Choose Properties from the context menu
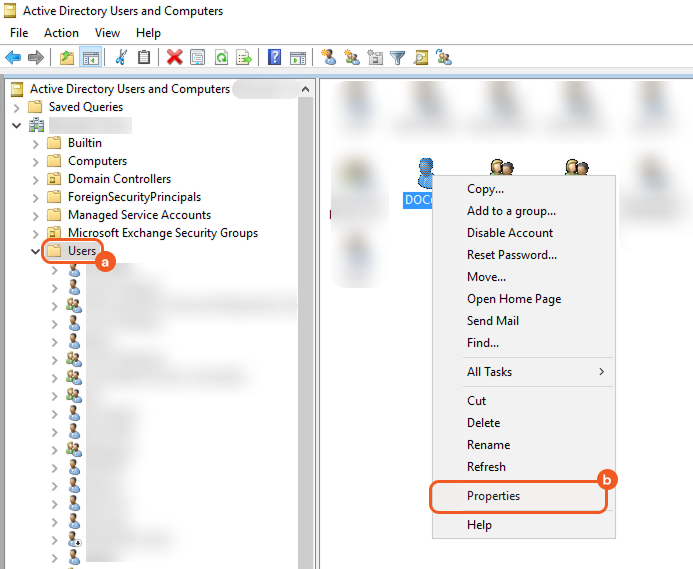Image resolution: width=693 pixels, height=569 pixels. point(493,496)
